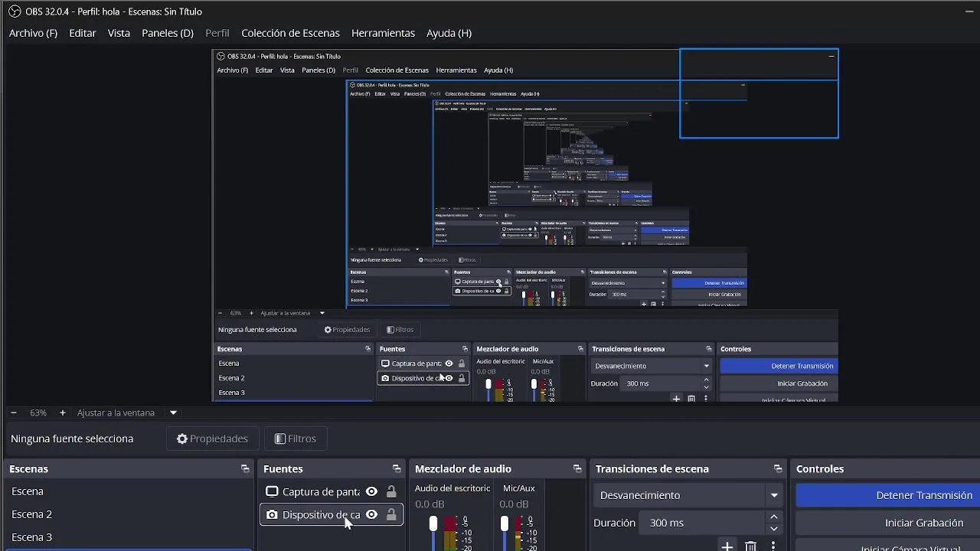Click scaling dropdown arrow in largest preview copy
980x551 pixels.
(322, 313)
